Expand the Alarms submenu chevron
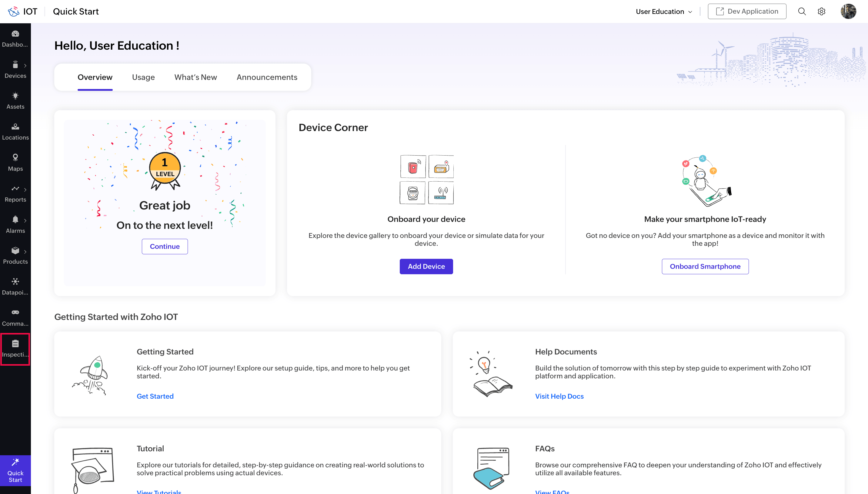The image size is (868, 494). tap(25, 221)
